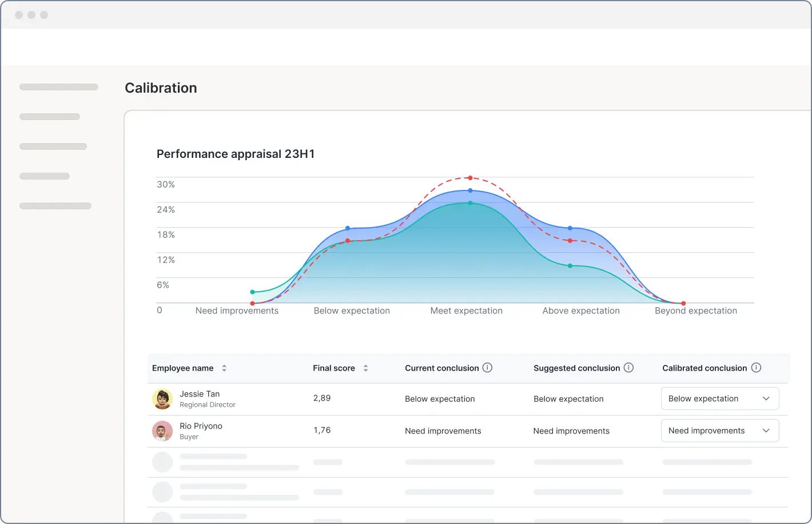The image size is (812, 524).
Task: Click Rio Priyono's avatar picture
Action: (162, 431)
